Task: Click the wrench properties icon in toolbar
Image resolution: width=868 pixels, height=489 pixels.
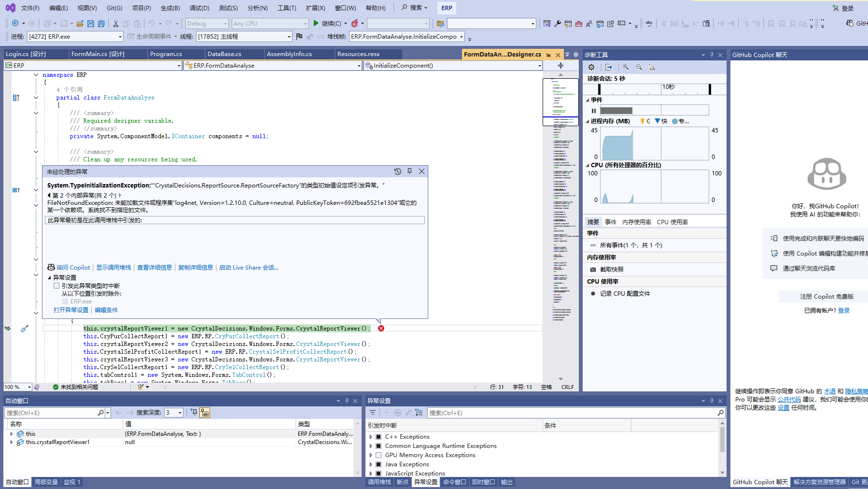Action: point(558,23)
